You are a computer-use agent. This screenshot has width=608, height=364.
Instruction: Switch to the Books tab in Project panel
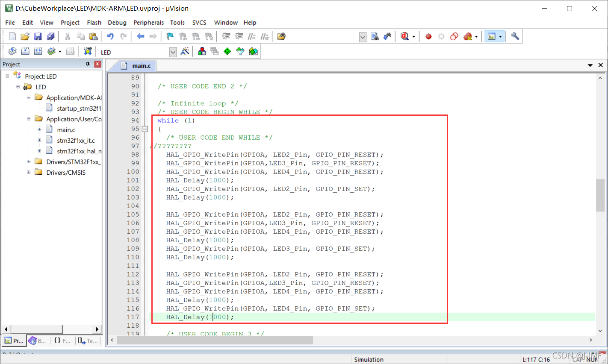coord(38,341)
